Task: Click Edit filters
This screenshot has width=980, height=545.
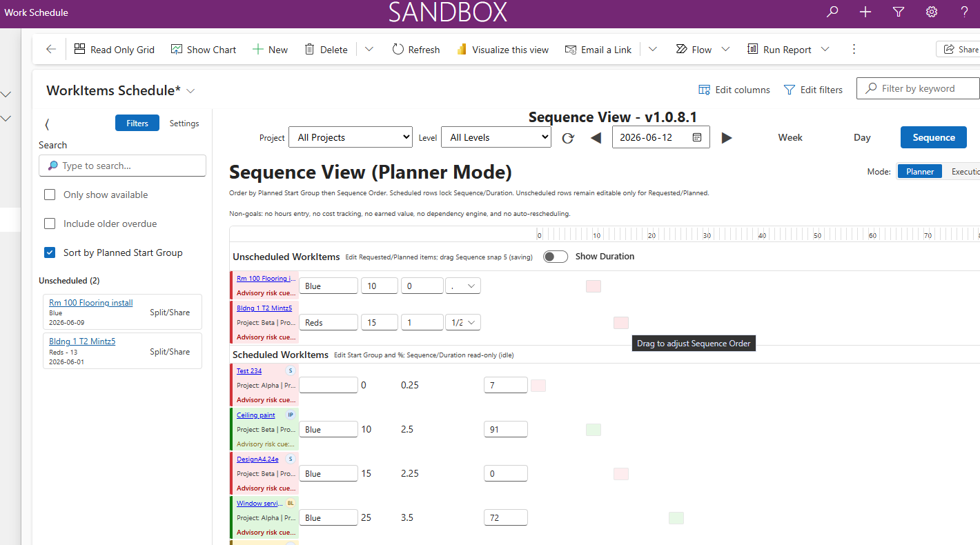Action: pyautogui.click(x=813, y=89)
